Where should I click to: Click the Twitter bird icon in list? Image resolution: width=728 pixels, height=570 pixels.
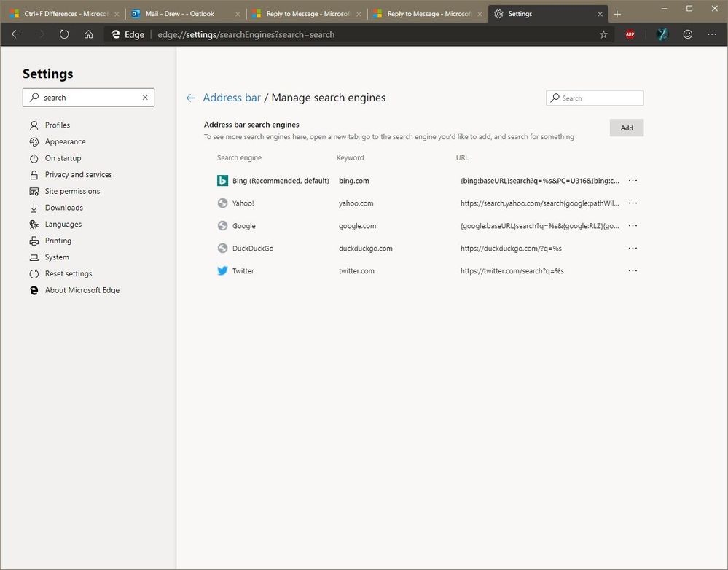[x=222, y=271]
